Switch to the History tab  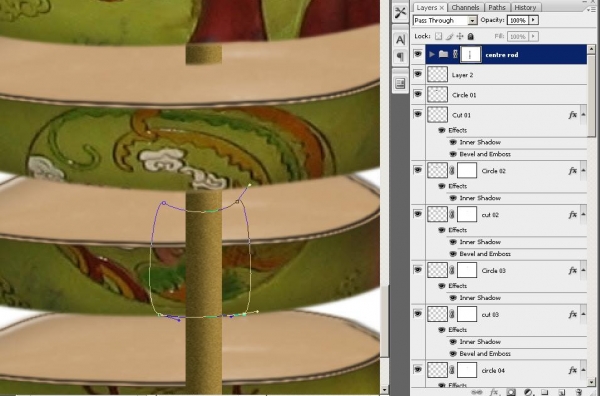pos(525,8)
